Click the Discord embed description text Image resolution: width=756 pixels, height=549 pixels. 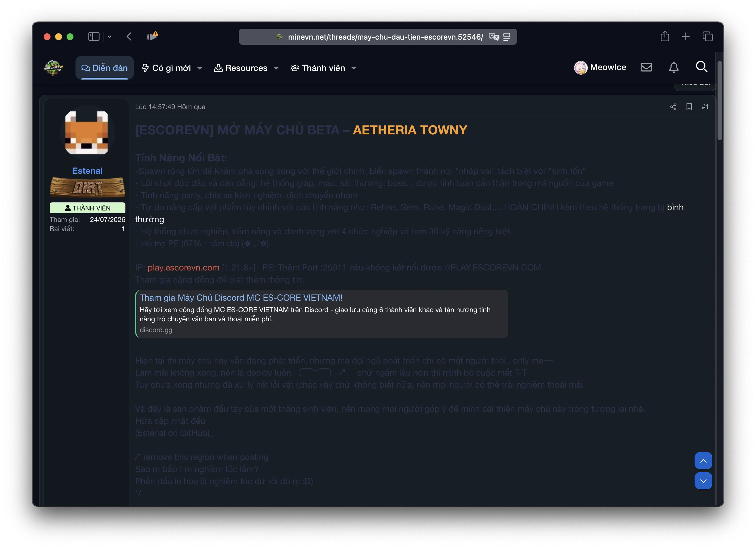315,314
